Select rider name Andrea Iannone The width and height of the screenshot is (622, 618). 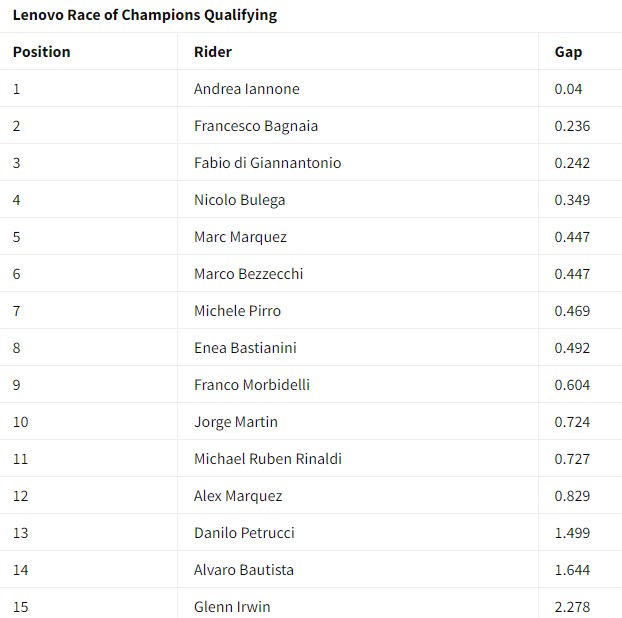point(246,89)
